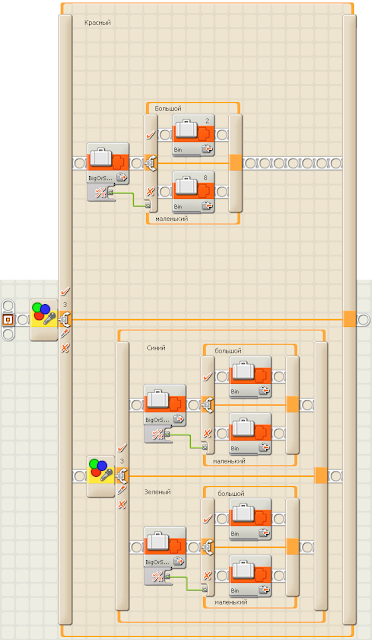The width and height of the screenshot is (372, 640).
Task: Click the orange end connector of Красный logic switch
Action: pyautogui.click(x=236, y=163)
